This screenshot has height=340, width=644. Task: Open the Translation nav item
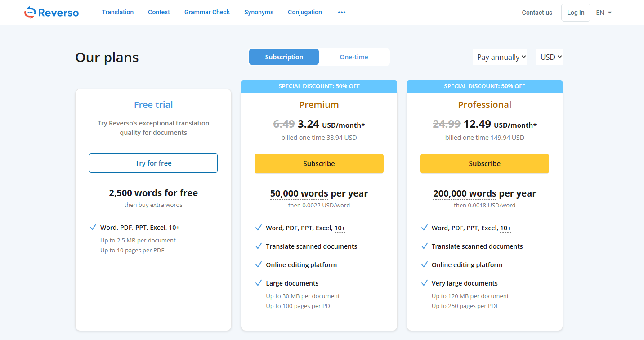click(118, 13)
